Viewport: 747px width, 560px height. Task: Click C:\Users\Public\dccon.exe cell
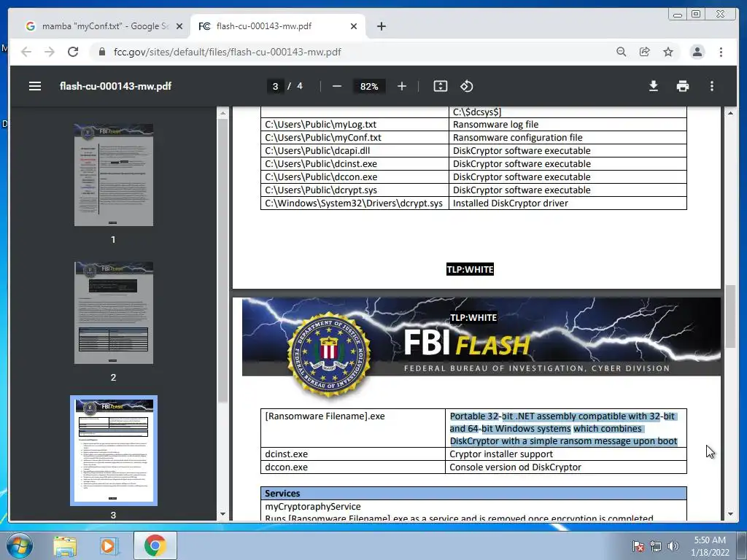pos(355,176)
